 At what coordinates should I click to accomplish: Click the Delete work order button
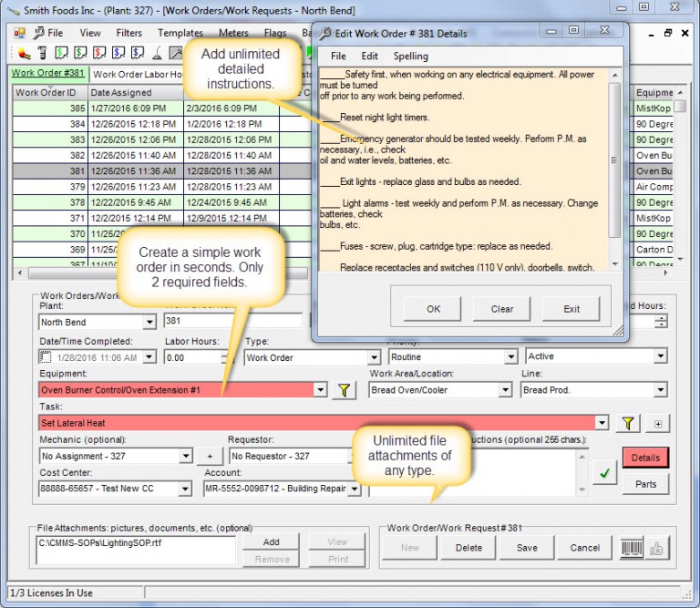[468, 548]
